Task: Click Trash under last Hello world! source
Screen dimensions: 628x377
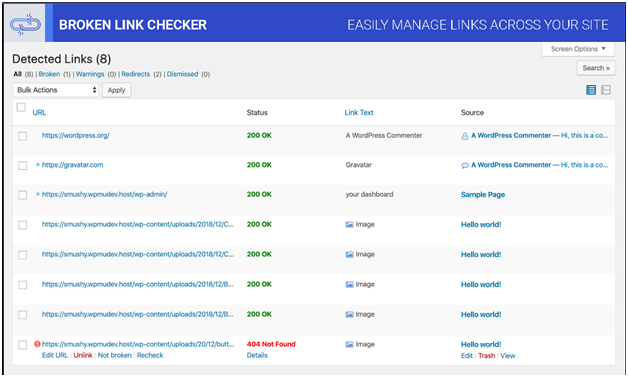Action: [487, 356]
